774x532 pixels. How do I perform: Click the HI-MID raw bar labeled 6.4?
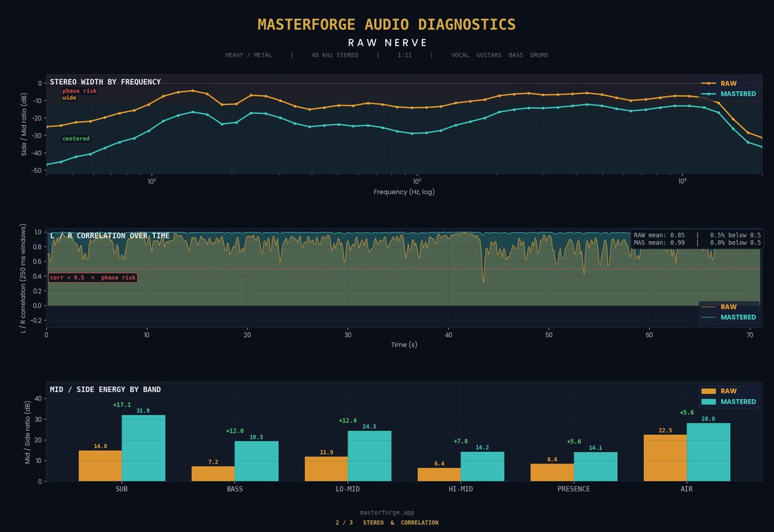pos(439,475)
